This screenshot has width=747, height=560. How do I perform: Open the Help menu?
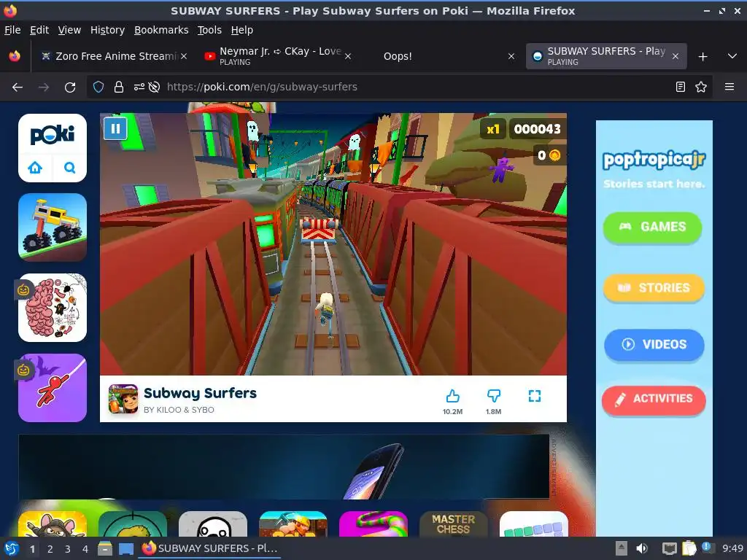[x=242, y=30]
